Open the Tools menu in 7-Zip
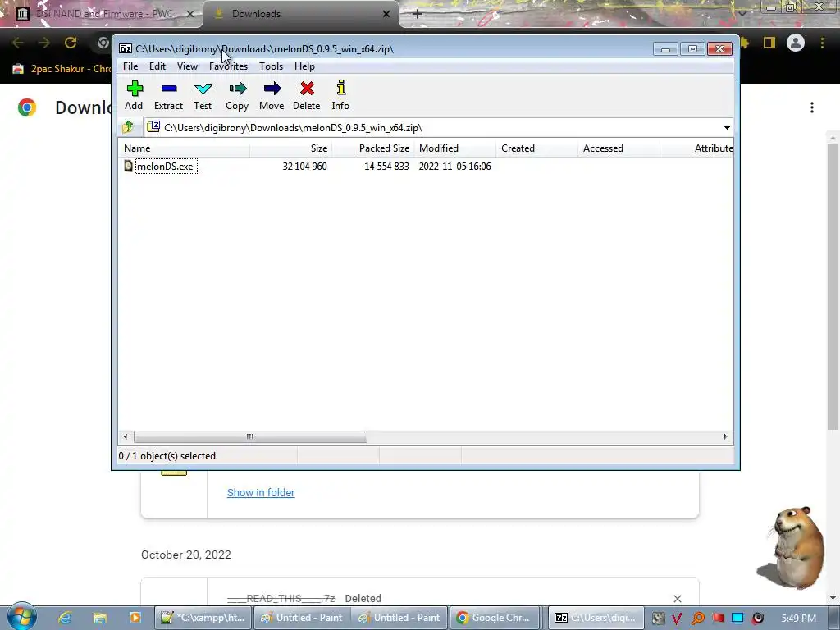Viewport: 840px width, 630px height. [271, 66]
